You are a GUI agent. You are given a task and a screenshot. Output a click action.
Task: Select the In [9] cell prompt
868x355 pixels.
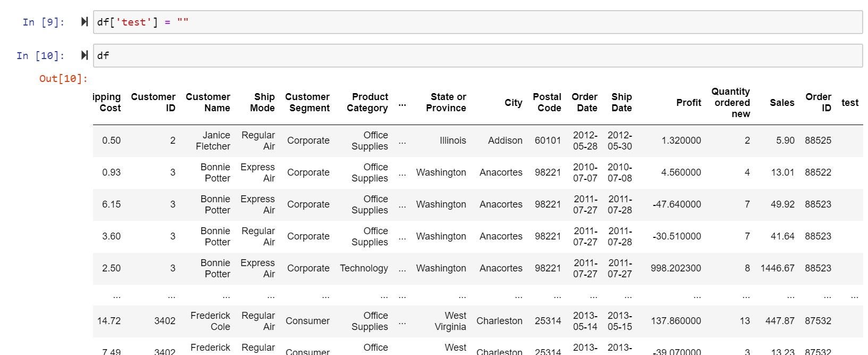click(x=44, y=22)
